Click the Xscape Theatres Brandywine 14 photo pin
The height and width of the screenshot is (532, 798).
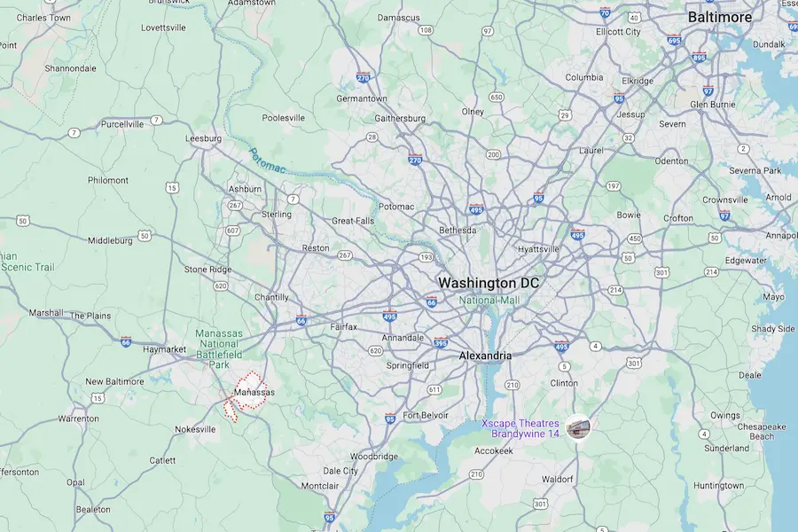pos(578,427)
